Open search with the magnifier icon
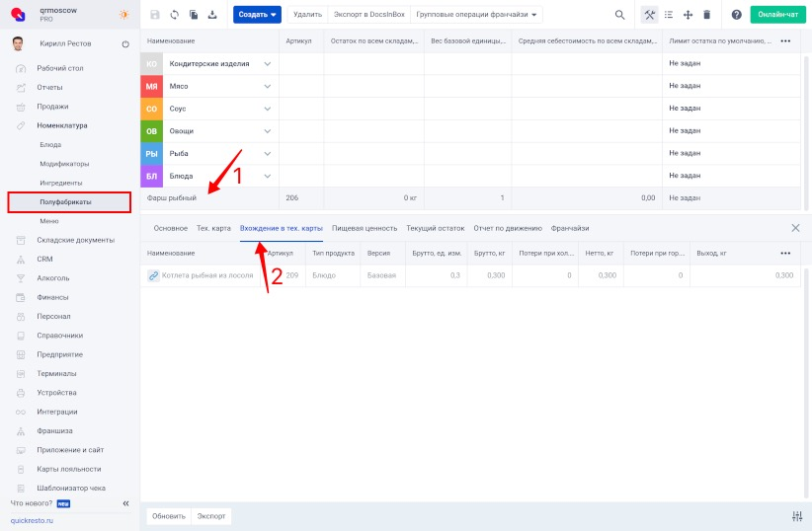The height and width of the screenshot is (531, 812). click(x=619, y=15)
